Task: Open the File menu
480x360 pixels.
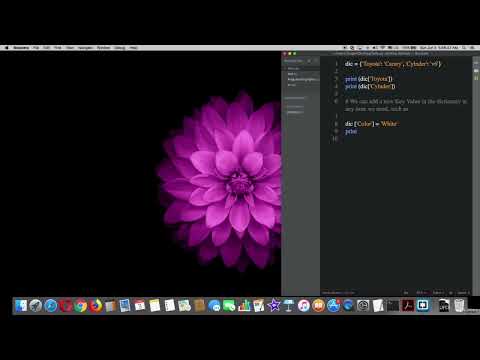Action: 36,48
